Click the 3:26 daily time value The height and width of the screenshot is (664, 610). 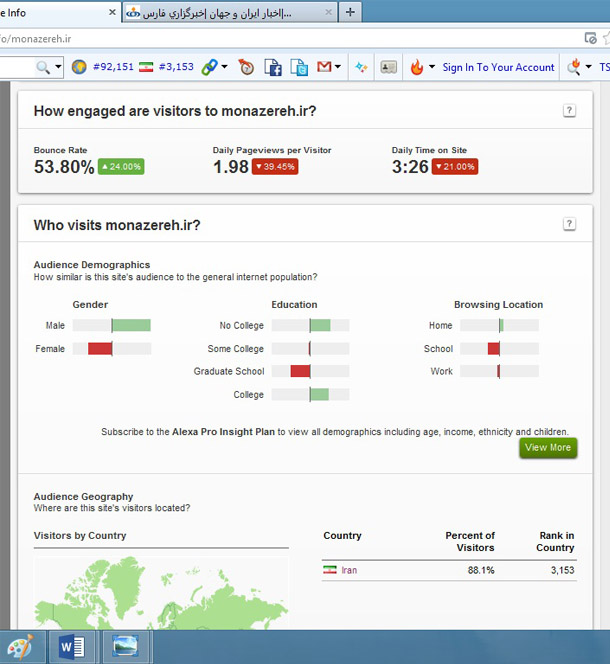[410, 166]
